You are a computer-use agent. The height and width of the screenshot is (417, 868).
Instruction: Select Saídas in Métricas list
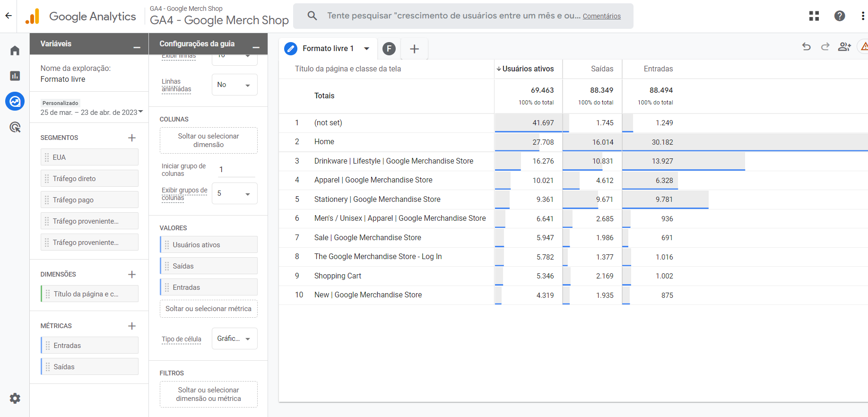[x=89, y=366]
